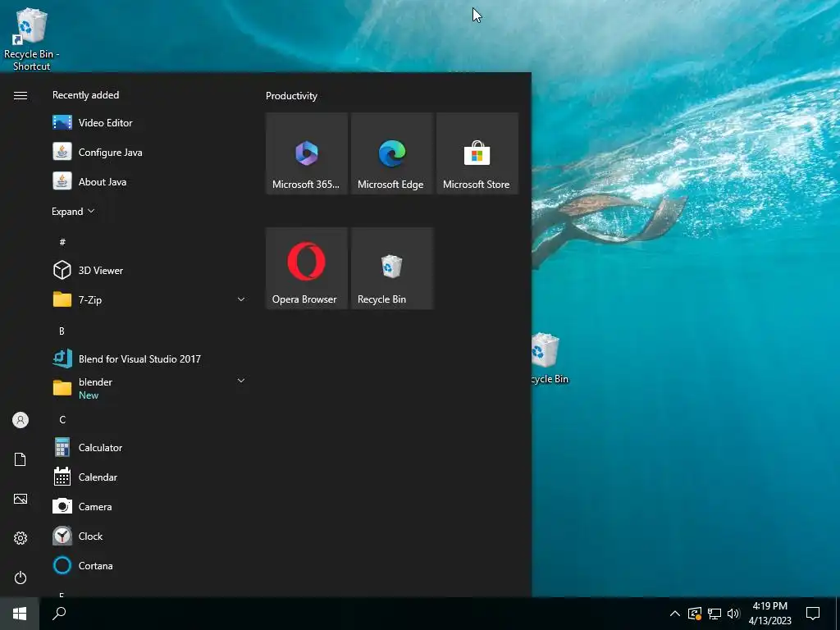Jump to letter C index
The image size is (840, 630).
click(62, 419)
